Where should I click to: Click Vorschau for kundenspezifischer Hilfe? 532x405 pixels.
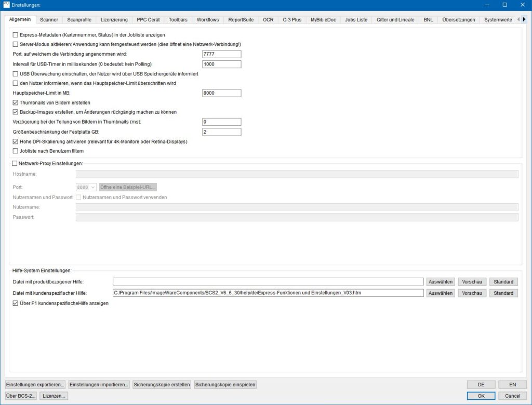coord(472,293)
